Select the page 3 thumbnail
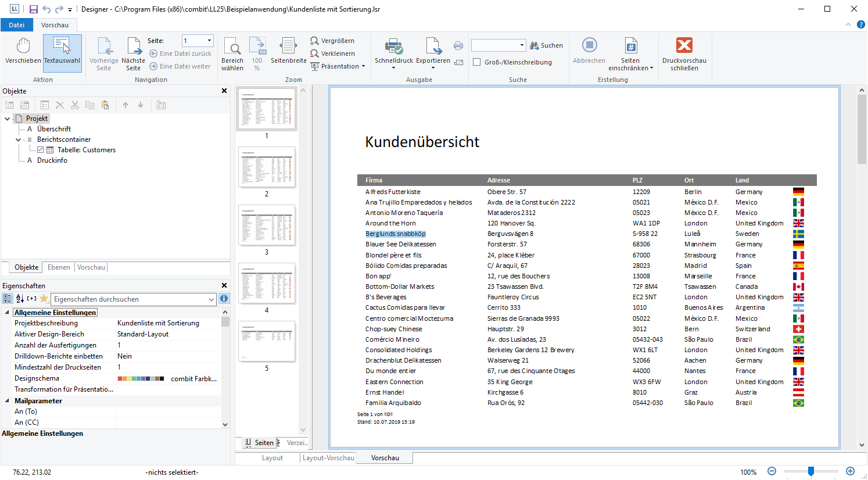This screenshot has width=868, height=480. click(x=267, y=226)
